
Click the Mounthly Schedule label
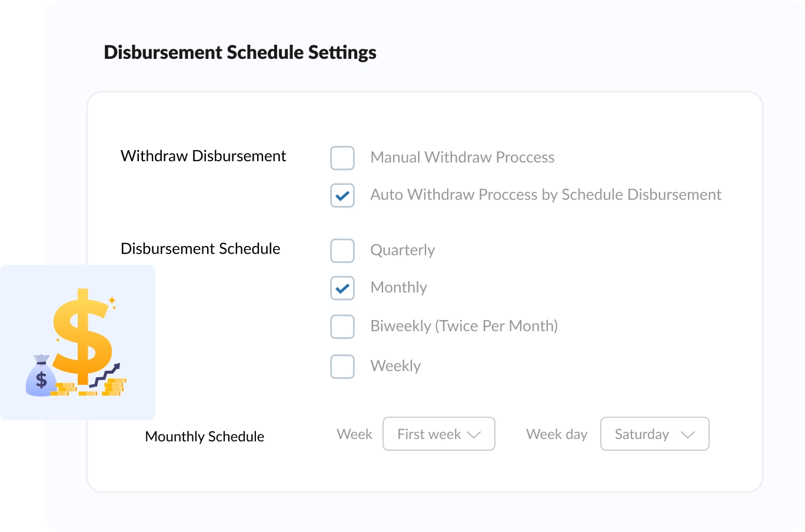pyautogui.click(x=205, y=437)
